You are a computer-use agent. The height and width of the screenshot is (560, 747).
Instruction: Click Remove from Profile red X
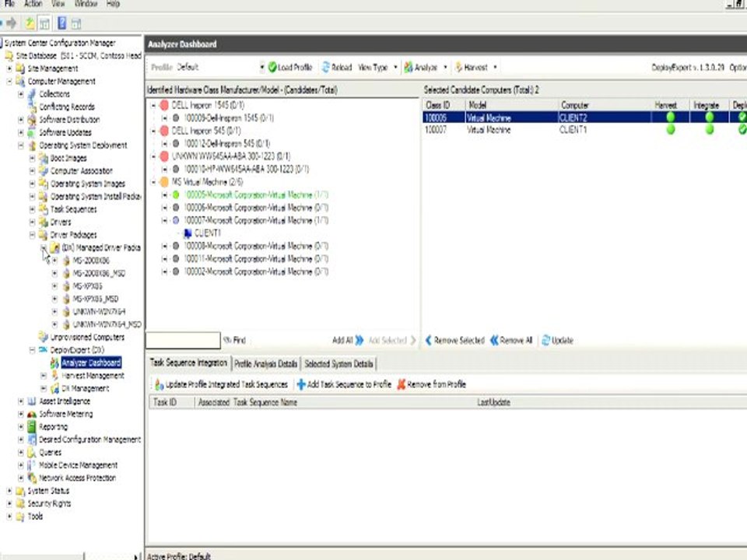402,384
